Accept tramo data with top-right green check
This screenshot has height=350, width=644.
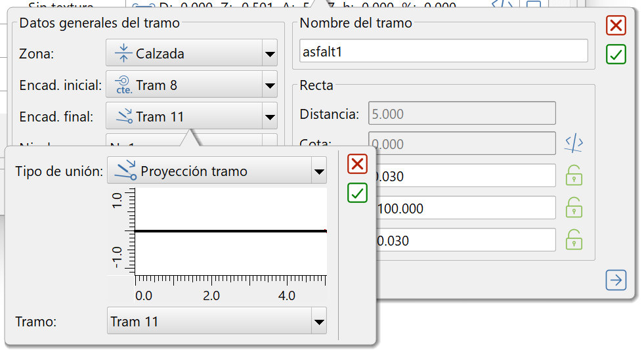pos(616,55)
